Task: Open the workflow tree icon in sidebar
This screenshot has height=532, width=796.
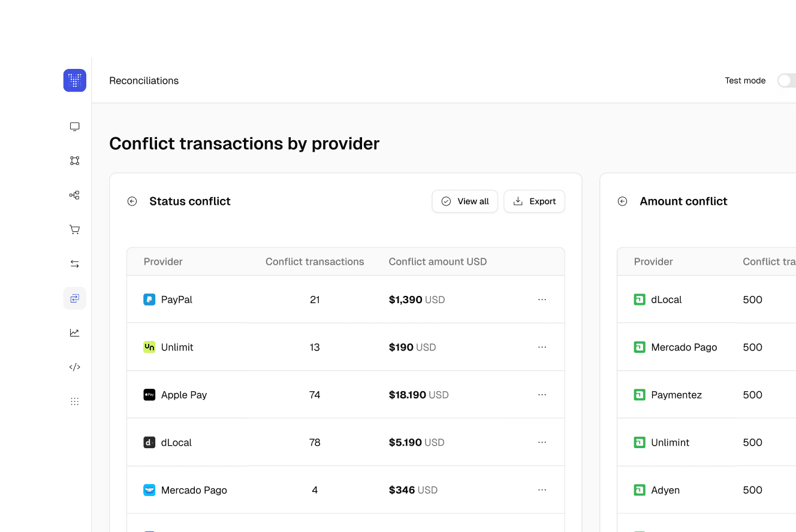Action: [75, 195]
